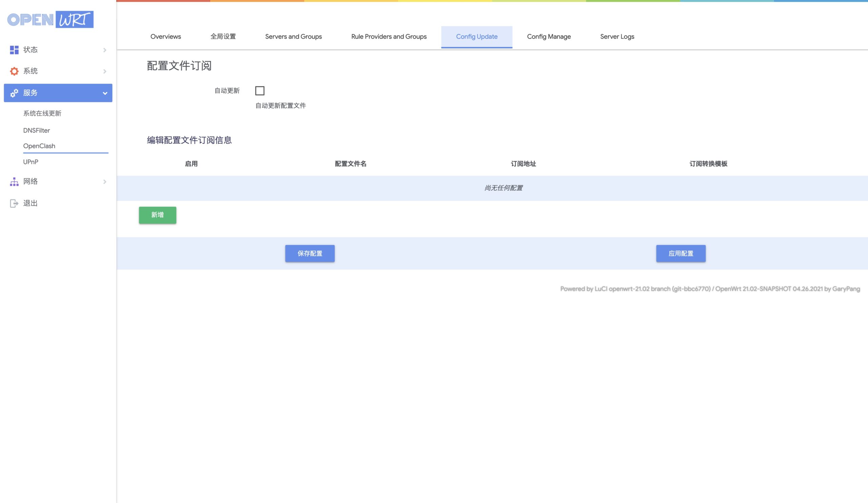The height and width of the screenshot is (503, 868).
Task: Open the Servers and Groups tab
Action: [x=294, y=37]
